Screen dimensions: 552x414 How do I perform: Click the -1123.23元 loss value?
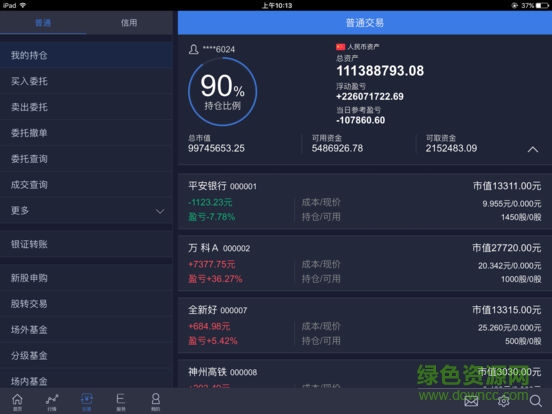[210, 202]
